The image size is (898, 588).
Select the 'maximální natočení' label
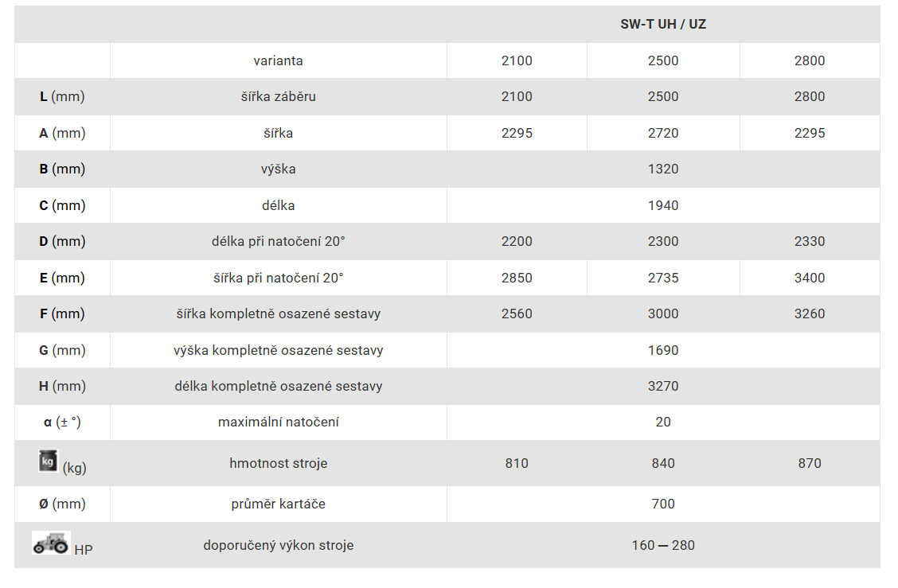pyautogui.click(x=279, y=422)
